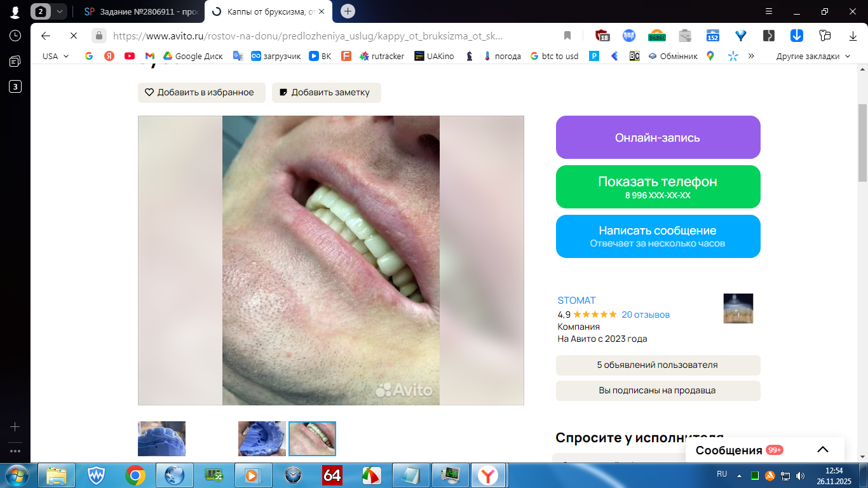Open the blue downloads arrow icon
Image resolution: width=868 pixels, height=488 pixels.
click(x=797, y=36)
